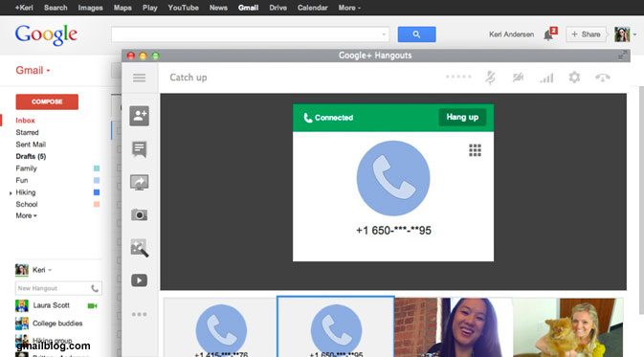The image size is (644, 357).
Task: Open the capture camera icon in sidebar
Action: tap(140, 214)
